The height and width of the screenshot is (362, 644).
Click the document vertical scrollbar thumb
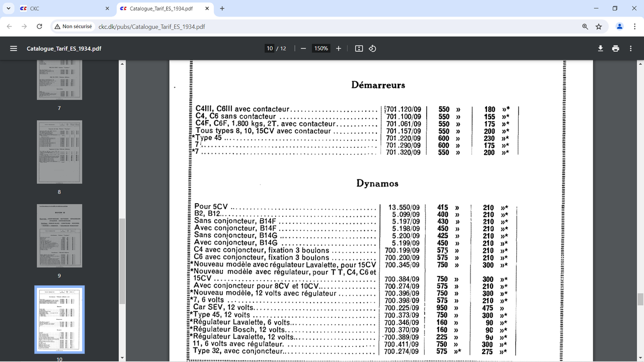click(640, 300)
